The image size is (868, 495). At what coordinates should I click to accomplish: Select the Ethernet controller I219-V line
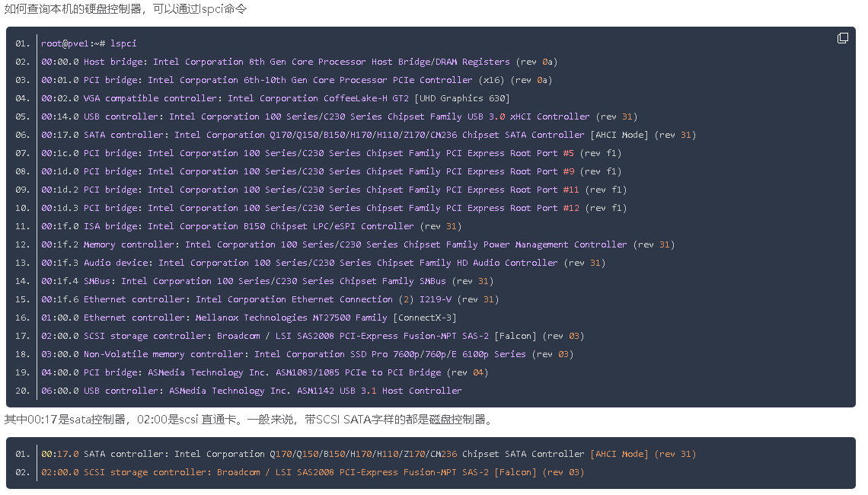270,299
